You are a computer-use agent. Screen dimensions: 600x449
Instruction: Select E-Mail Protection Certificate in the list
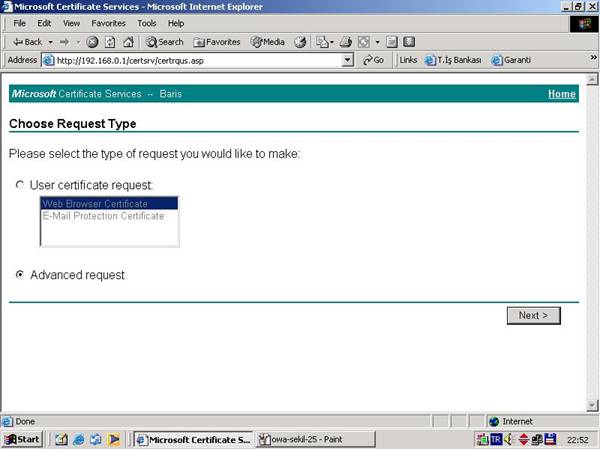pos(109,216)
